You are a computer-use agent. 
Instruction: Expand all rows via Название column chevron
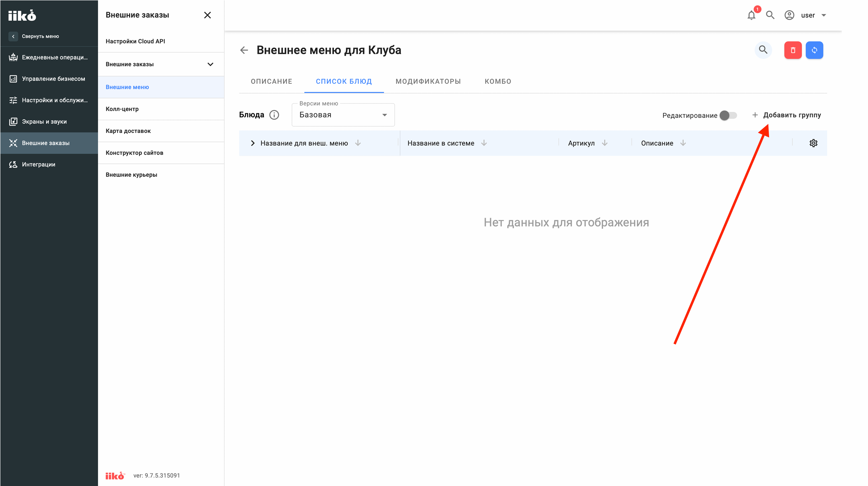[x=253, y=143]
